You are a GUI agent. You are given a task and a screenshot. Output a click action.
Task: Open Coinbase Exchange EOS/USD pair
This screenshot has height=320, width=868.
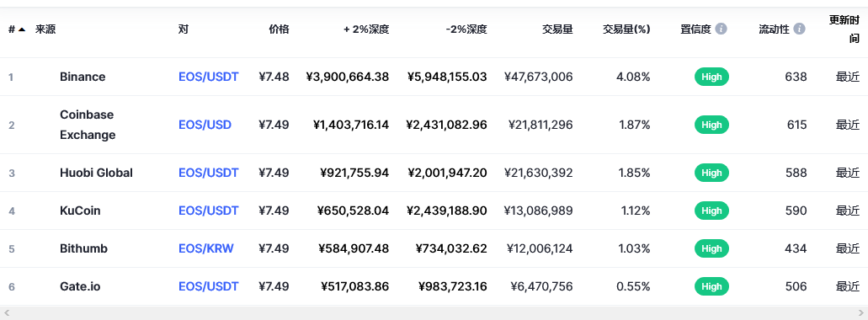coord(205,125)
